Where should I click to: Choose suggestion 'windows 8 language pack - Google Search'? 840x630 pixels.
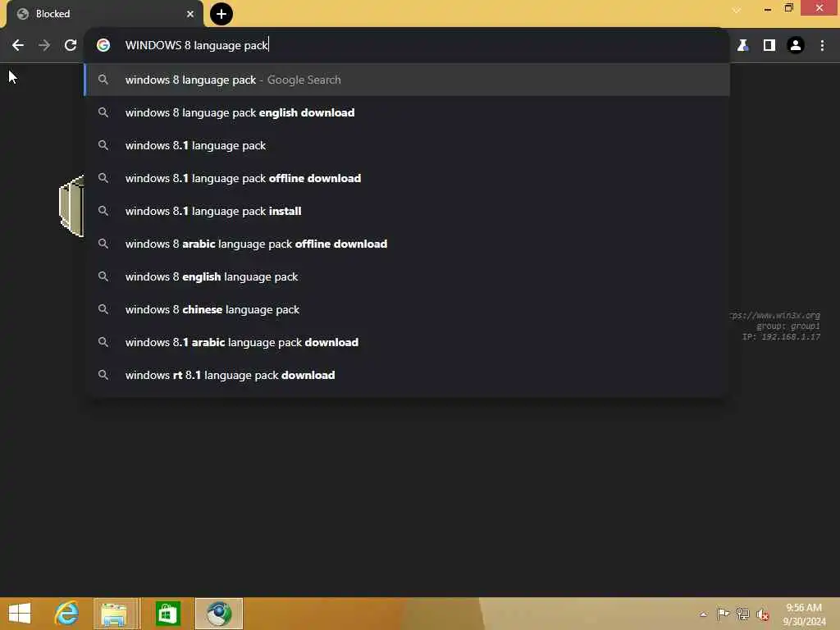click(407, 80)
